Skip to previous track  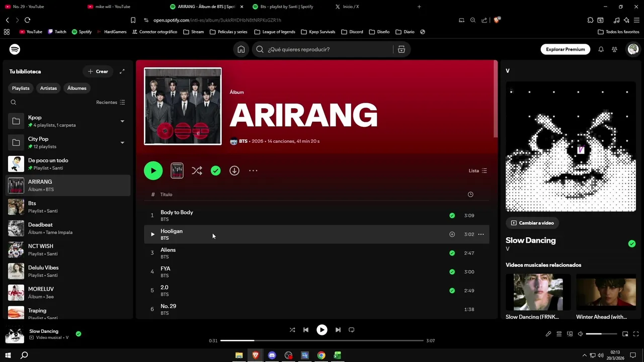(305, 330)
